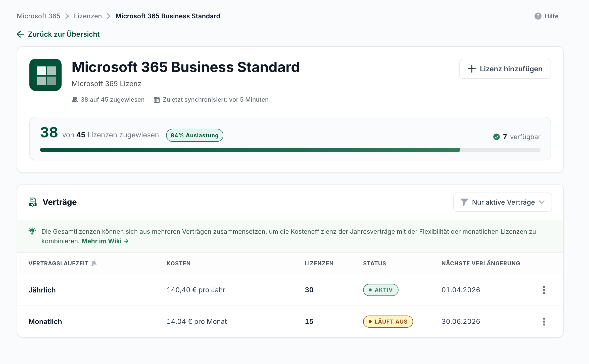Click the Hilfe link

pos(546,16)
